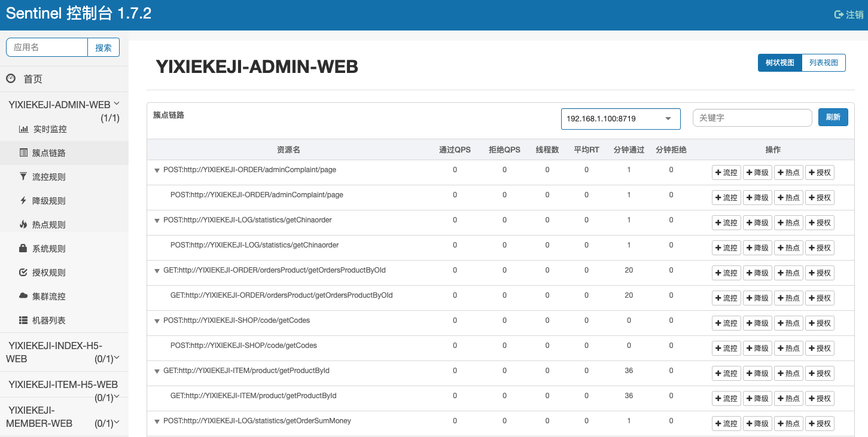868x437 pixels.
Task: Click the 通过QPS column header
Action: pos(455,150)
